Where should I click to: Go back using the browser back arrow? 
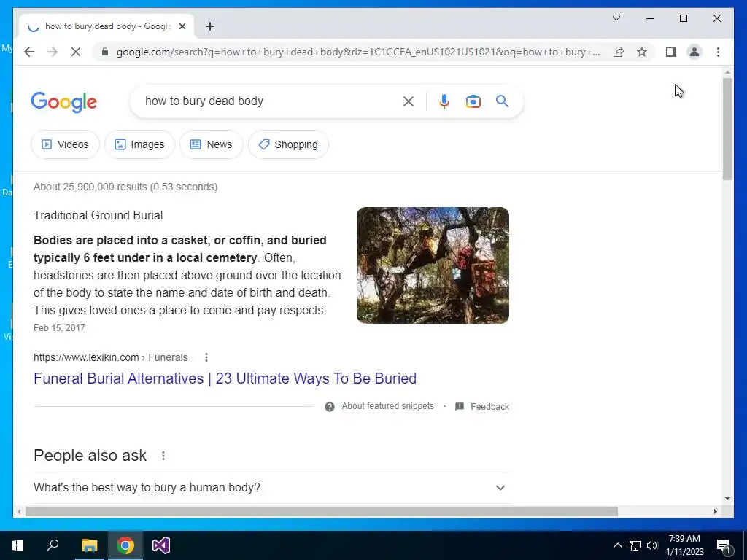point(29,52)
